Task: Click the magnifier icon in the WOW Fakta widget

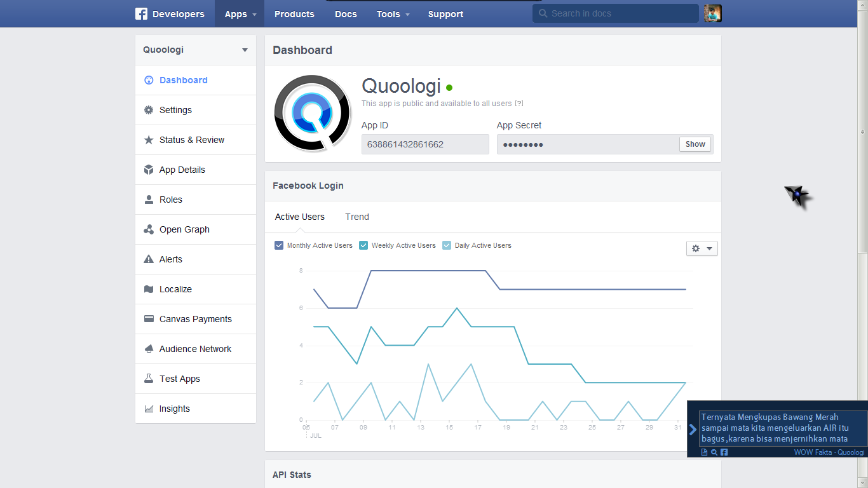Action: (714, 452)
